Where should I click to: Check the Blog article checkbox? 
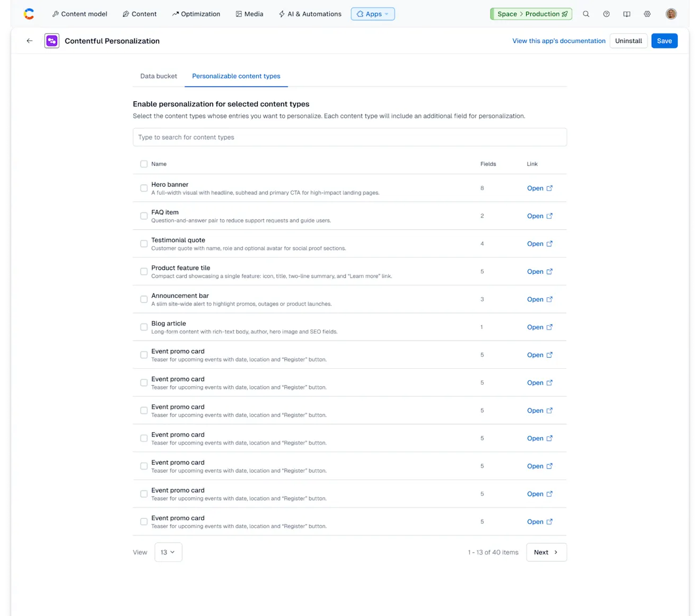tap(144, 327)
